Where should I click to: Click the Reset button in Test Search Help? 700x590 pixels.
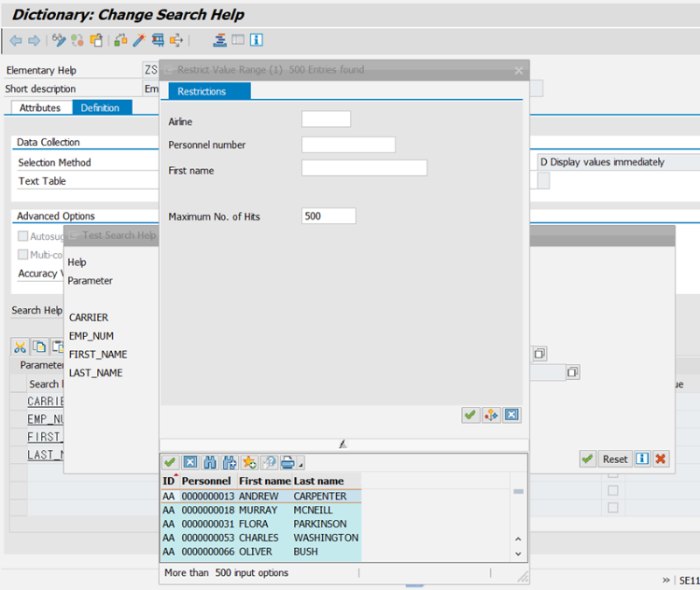coord(615,459)
